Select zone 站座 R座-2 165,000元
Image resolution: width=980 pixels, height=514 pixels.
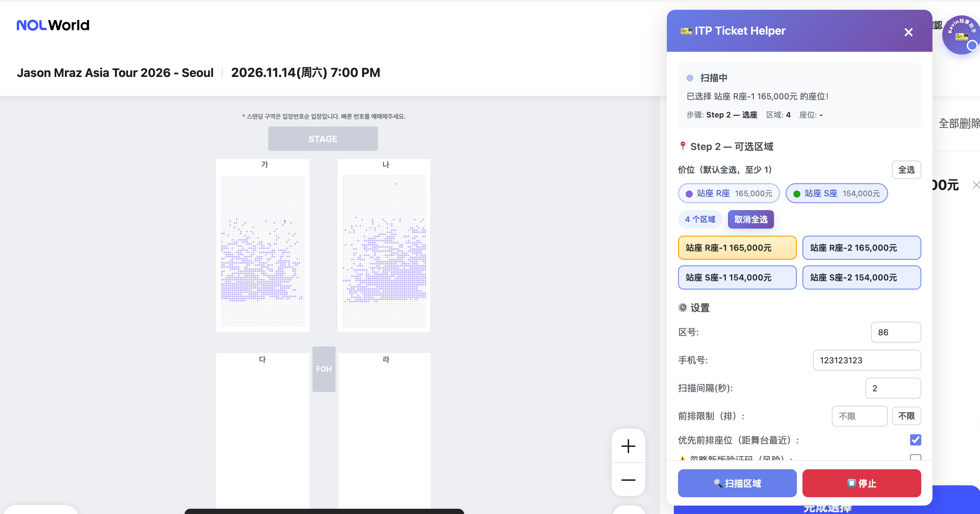coord(861,248)
